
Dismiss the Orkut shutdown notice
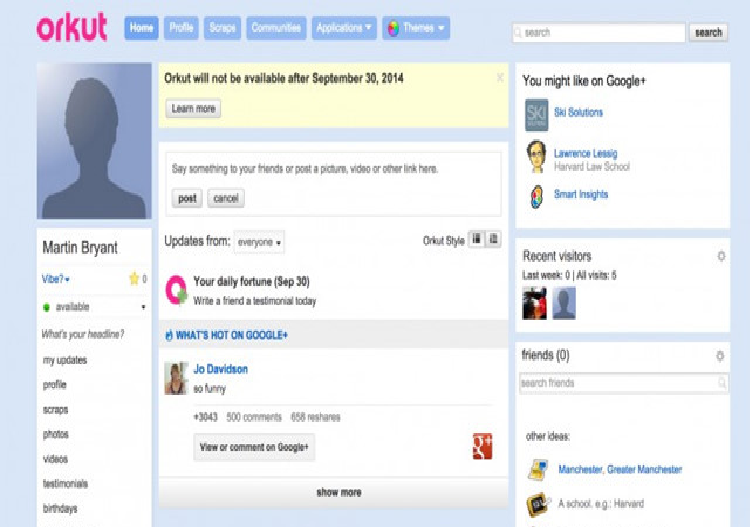pos(500,77)
